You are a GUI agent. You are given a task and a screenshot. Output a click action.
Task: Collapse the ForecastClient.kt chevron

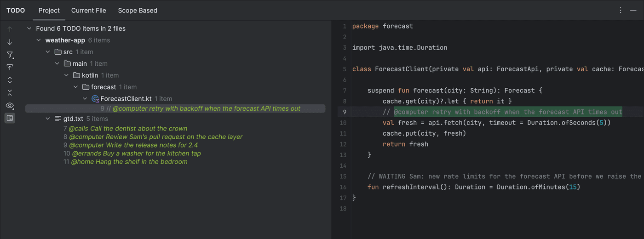(85, 99)
